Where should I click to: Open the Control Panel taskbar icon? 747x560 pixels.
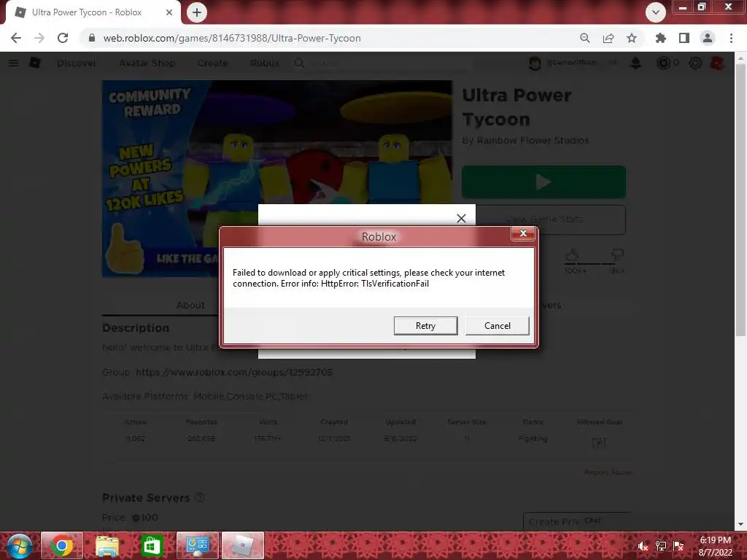pos(197,545)
